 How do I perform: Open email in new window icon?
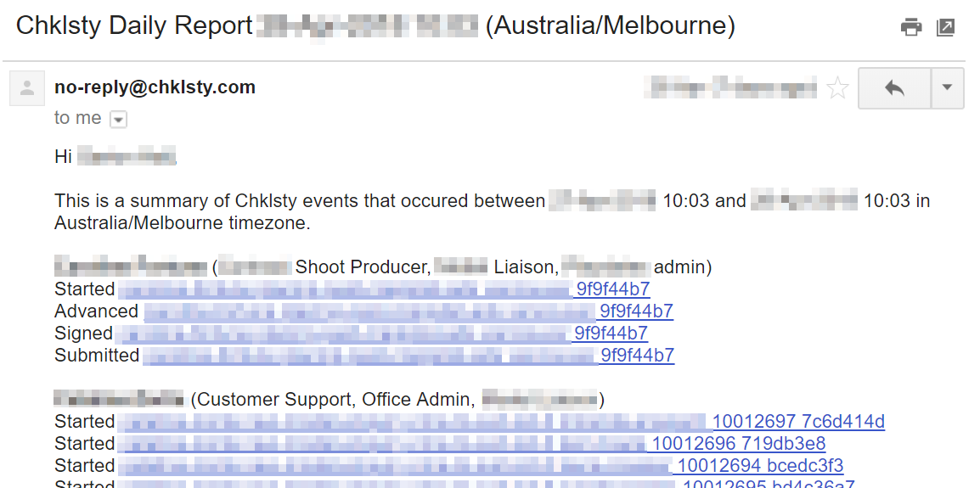tap(946, 27)
